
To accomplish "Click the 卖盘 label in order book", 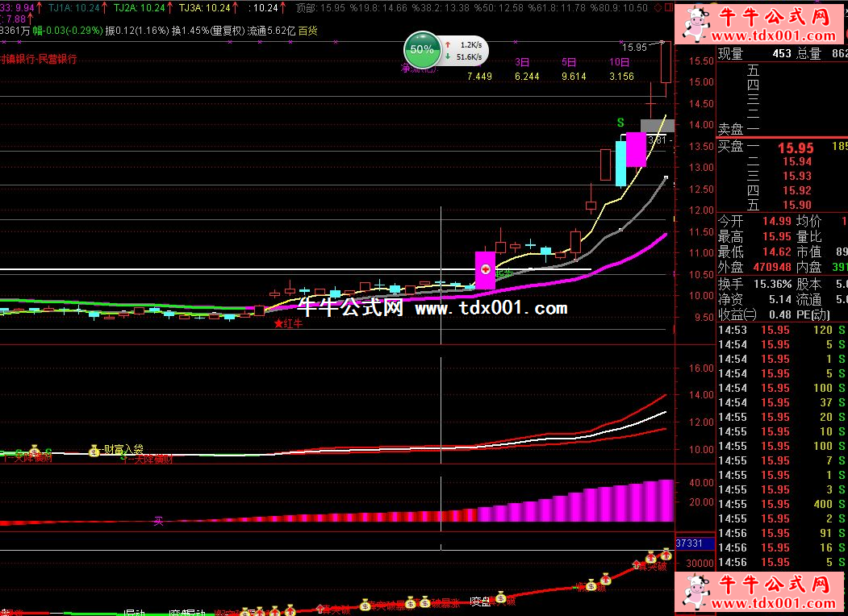I will tap(729, 128).
